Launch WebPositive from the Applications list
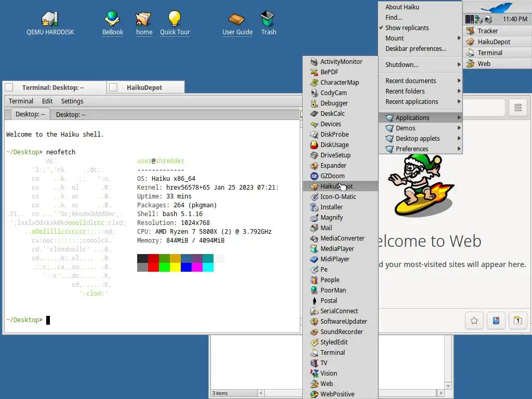Screen dimensions: 532x399 point(340,394)
